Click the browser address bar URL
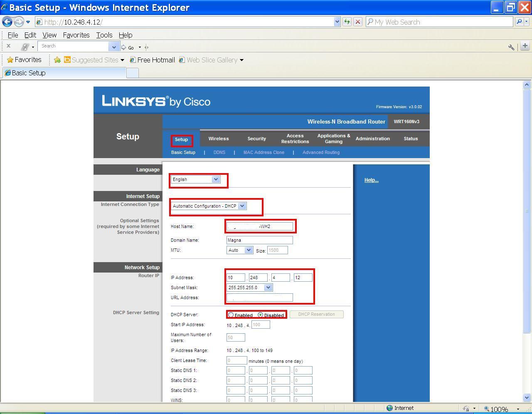The image size is (532, 414). tap(185, 22)
